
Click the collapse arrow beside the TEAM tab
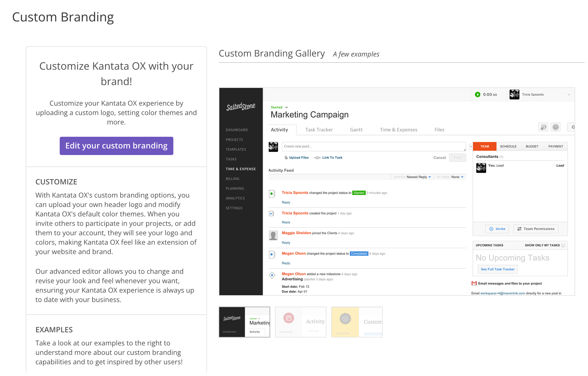(x=471, y=146)
